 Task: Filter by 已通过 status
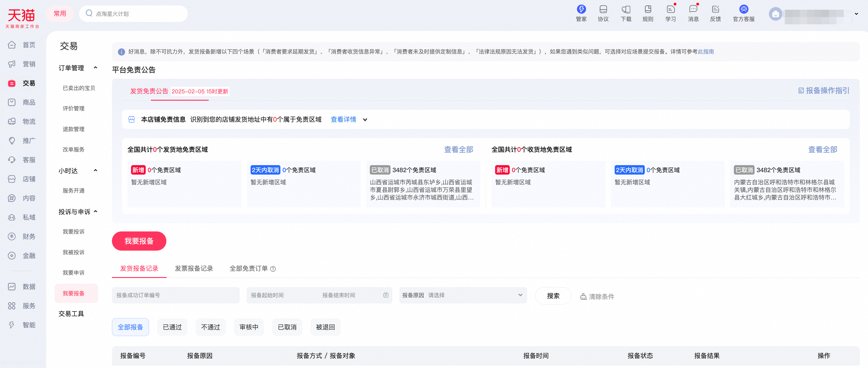(172, 327)
